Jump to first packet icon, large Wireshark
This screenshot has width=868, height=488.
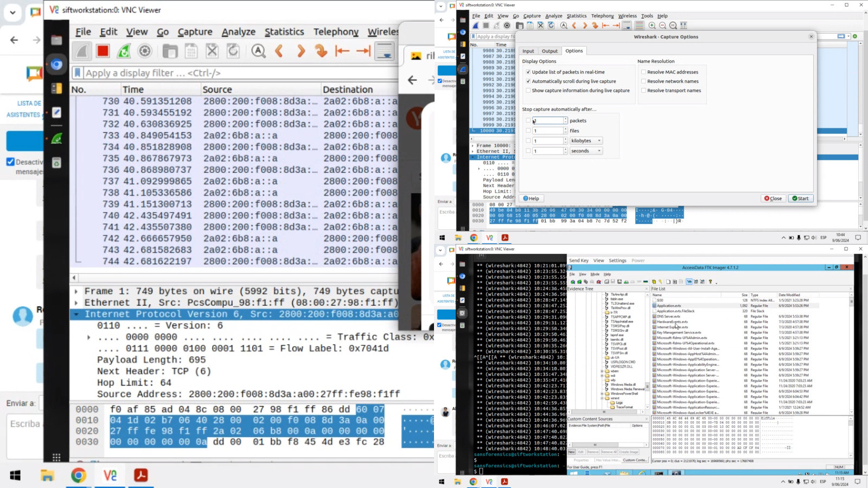pyautogui.click(x=342, y=51)
